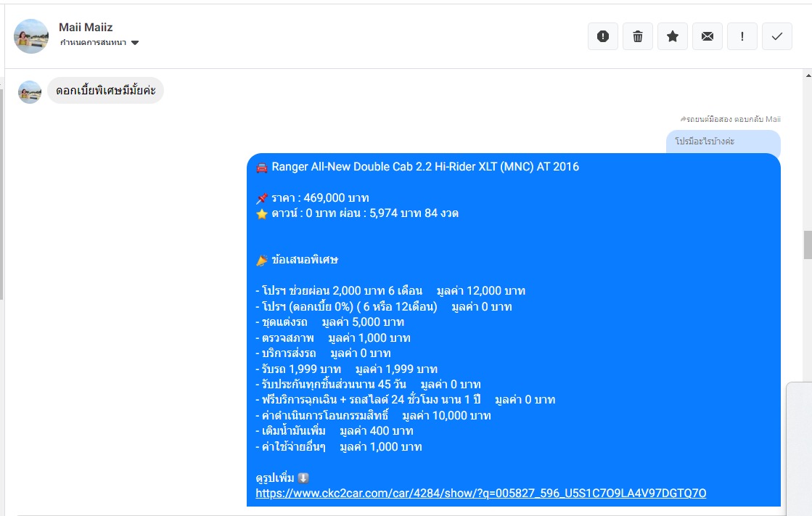This screenshot has width=812, height=516.
Task: Select the ชุดแต่งรถ 5,000 บาท line
Action: pos(330,322)
